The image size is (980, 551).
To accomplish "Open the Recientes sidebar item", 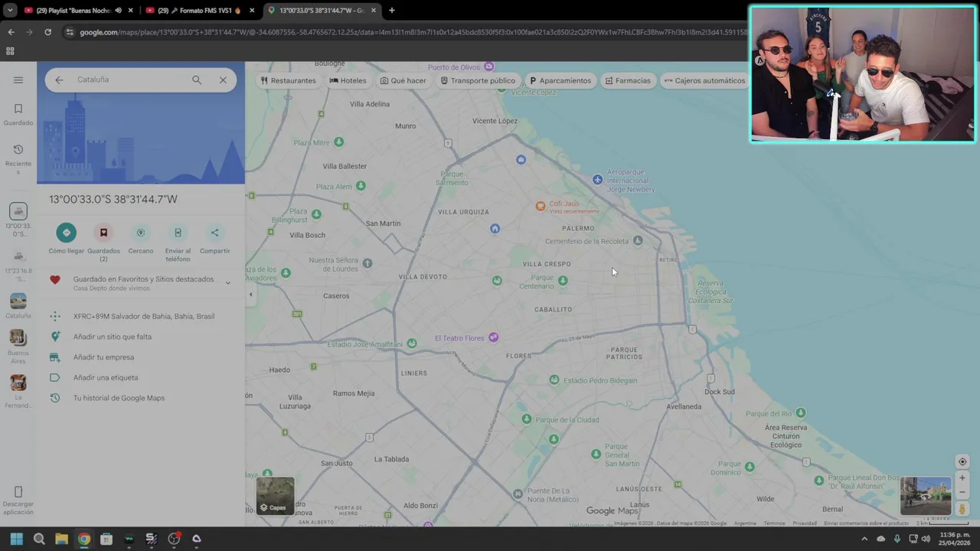I will point(18,158).
